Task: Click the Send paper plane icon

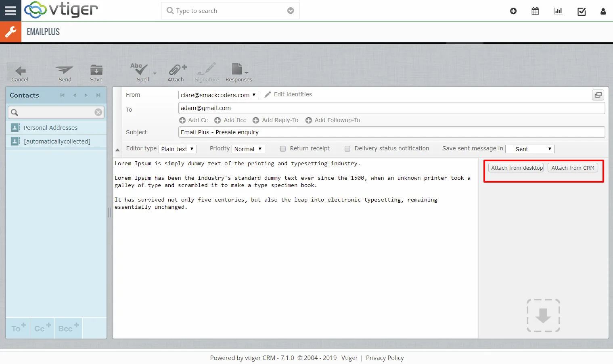Action: coord(65,71)
